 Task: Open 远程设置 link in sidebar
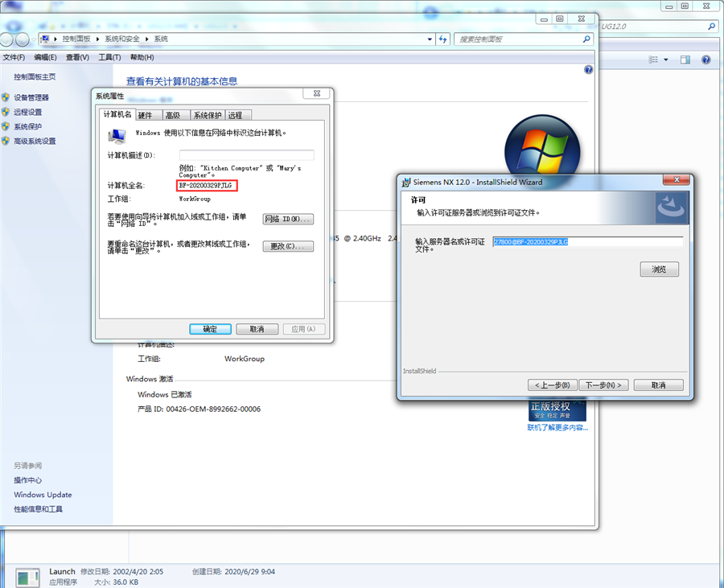27,112
